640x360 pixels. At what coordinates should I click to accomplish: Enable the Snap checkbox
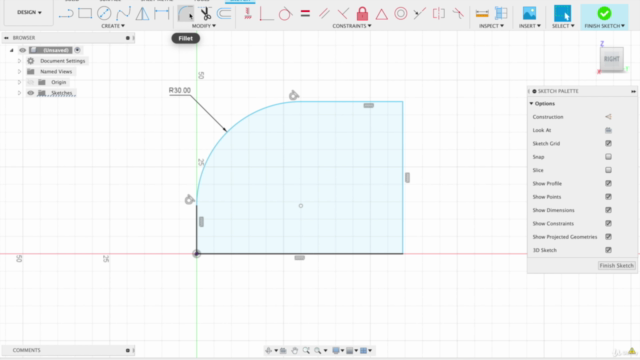click(608, 157)
